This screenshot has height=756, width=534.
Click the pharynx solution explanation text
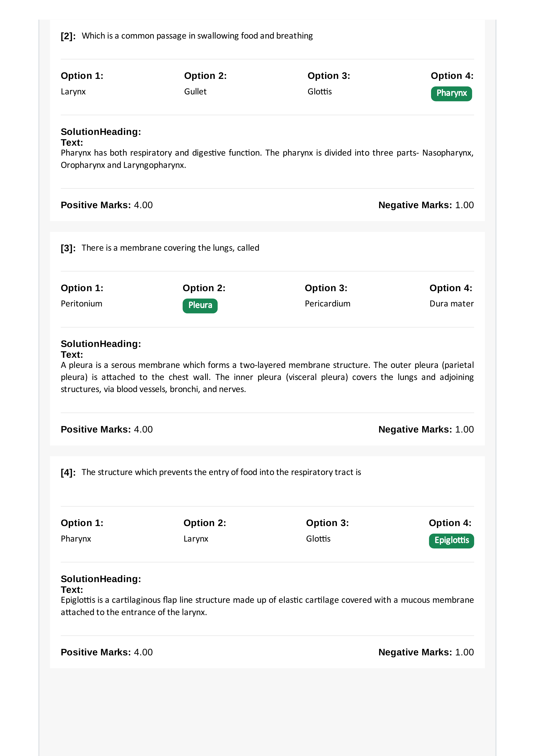pos(267,159)
